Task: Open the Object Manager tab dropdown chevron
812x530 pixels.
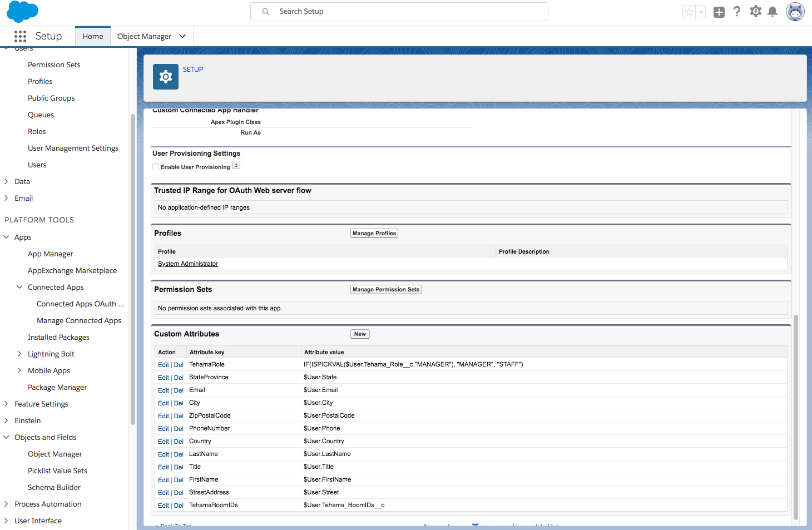Action: point(182,36)
